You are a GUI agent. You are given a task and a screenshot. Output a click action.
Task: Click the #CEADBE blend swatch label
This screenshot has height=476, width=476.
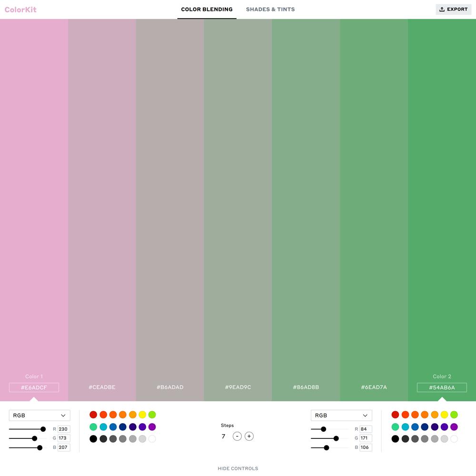click(102, 387)
